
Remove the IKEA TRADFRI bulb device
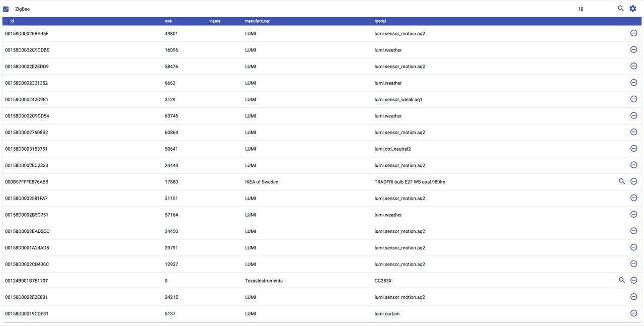point(634,181)
